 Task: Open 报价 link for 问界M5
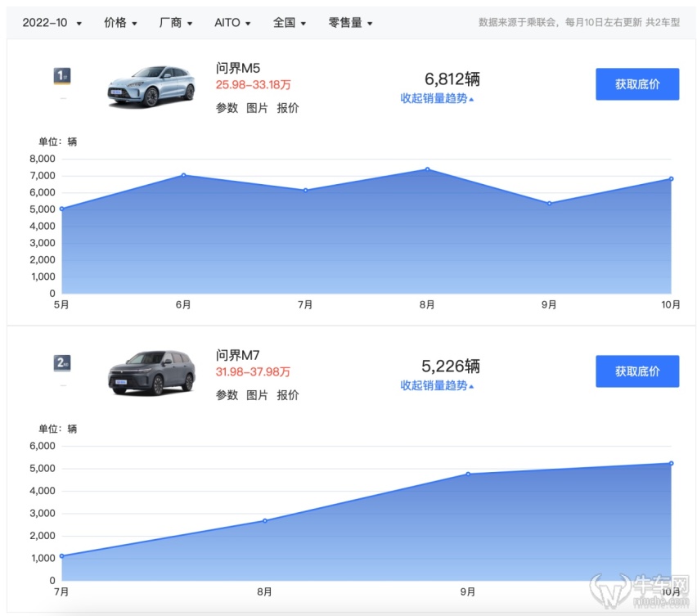pos(288,108)
